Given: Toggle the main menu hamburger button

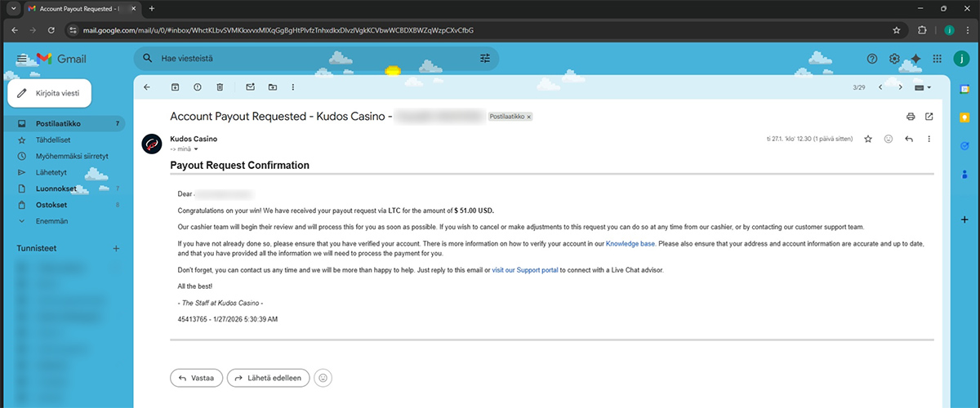Looking at the screenshot, I should tap(22, 59).
